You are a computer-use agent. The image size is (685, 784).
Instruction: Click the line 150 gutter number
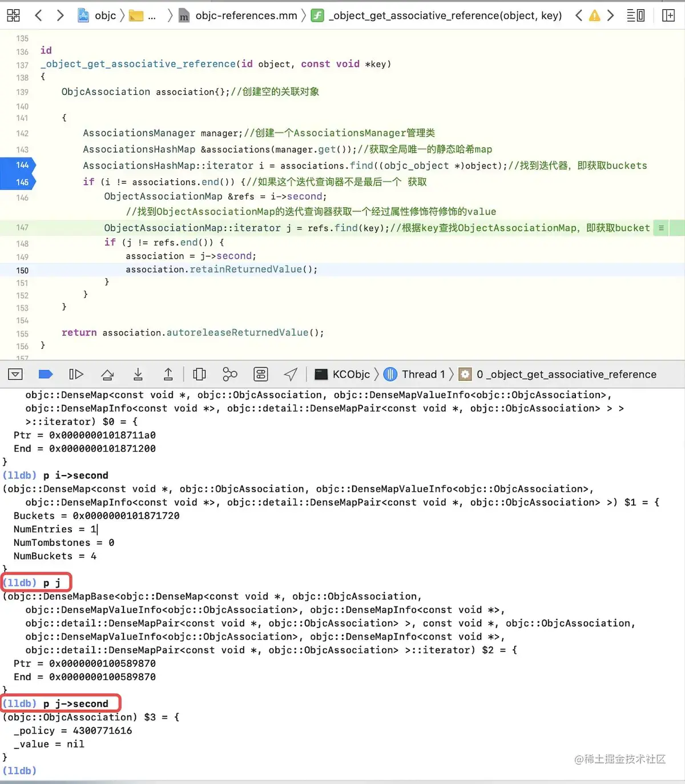(x=22, y=270)
